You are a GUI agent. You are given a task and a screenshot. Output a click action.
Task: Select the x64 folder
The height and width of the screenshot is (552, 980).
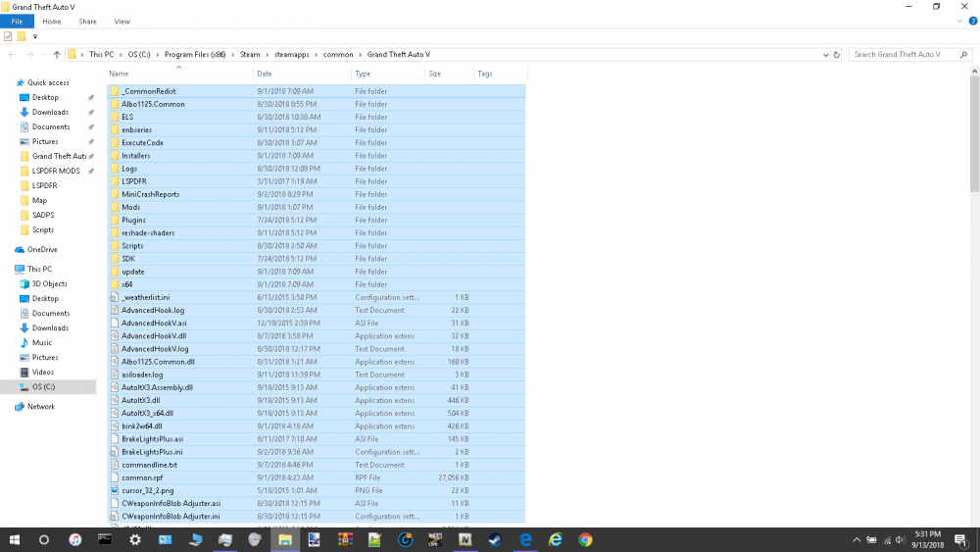[x=317, y=284]
